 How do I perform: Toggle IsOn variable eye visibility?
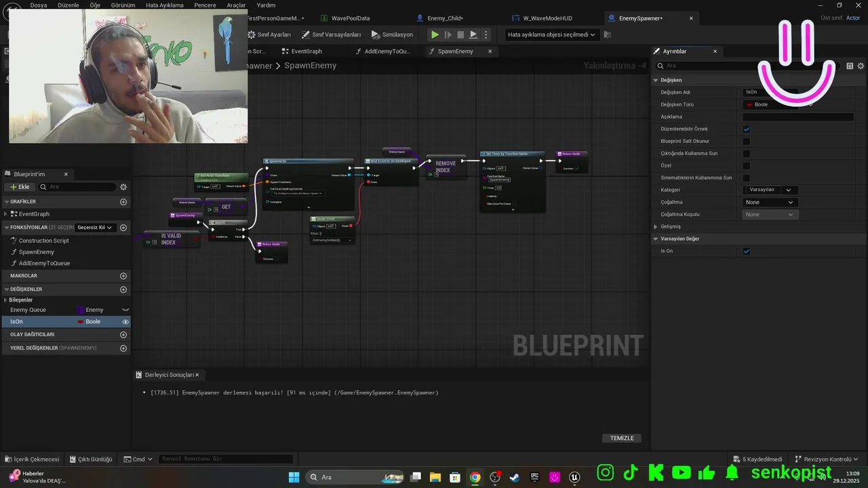125,322
